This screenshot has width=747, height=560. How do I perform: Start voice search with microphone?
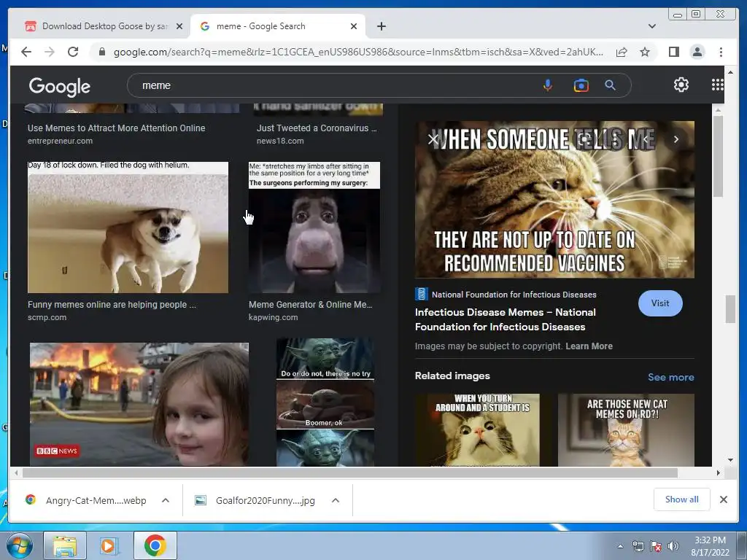point(548,85)
